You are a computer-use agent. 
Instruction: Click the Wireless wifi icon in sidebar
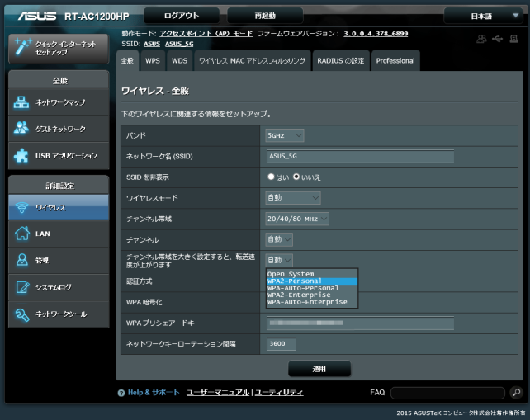[21, 207]
